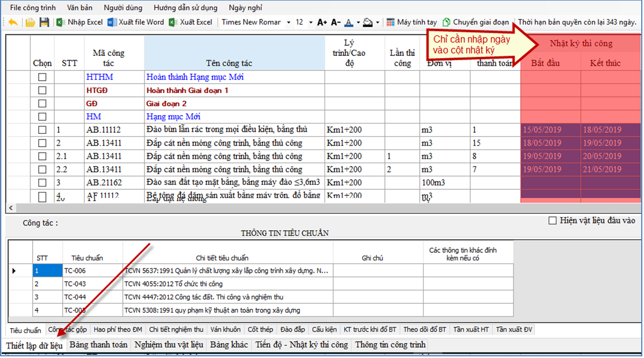Click the Nhập Excel import button
Screen dimensions: 644x358
tap(80, 23)
